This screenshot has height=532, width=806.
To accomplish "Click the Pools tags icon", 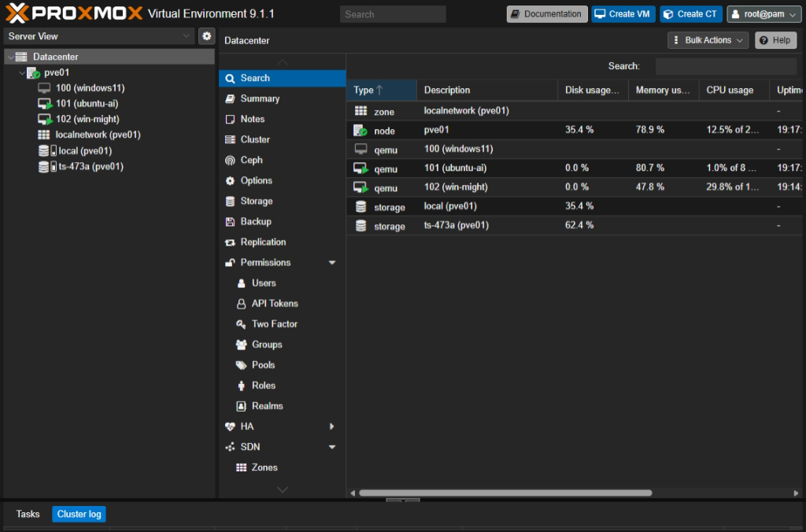I will [x=242, y=365].
